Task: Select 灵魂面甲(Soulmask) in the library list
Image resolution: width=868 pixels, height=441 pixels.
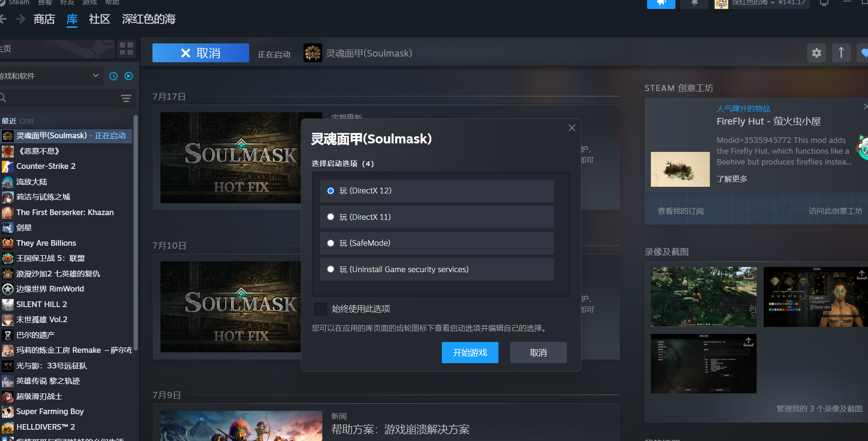Action: click(66, 136)
